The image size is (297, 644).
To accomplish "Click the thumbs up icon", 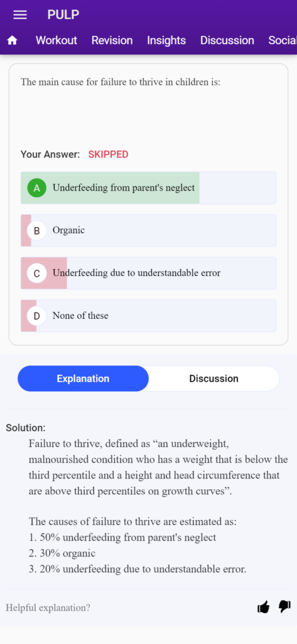I will pos(263,607).
